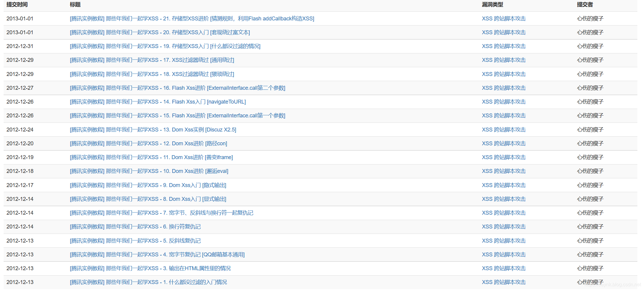Viewport: 644px width, 290px height.
Task: Open the "18. XSS过滤器绕过 [猥琐绕过]" tutorial
Action: pyautogui.click(x=152, y=74)
